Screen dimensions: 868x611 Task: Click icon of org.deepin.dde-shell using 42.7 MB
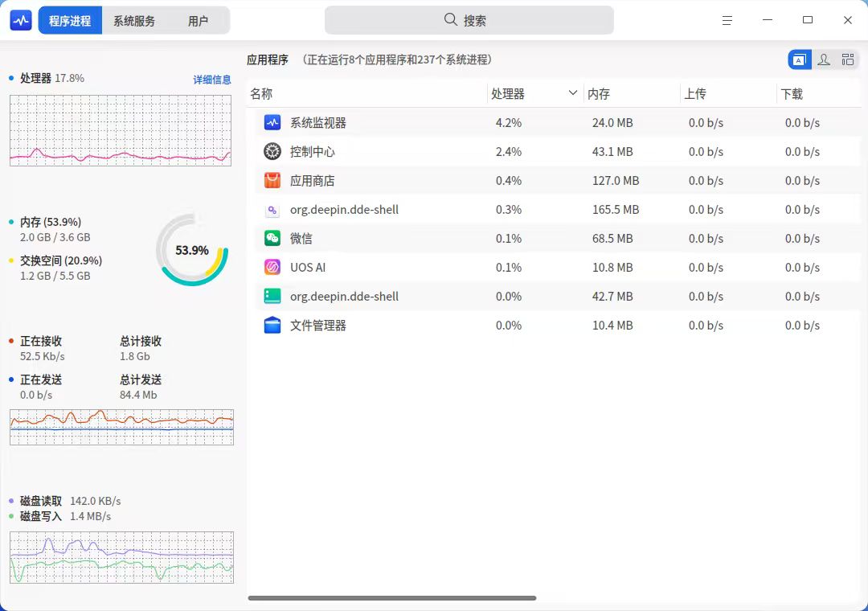tap(272, 297)
